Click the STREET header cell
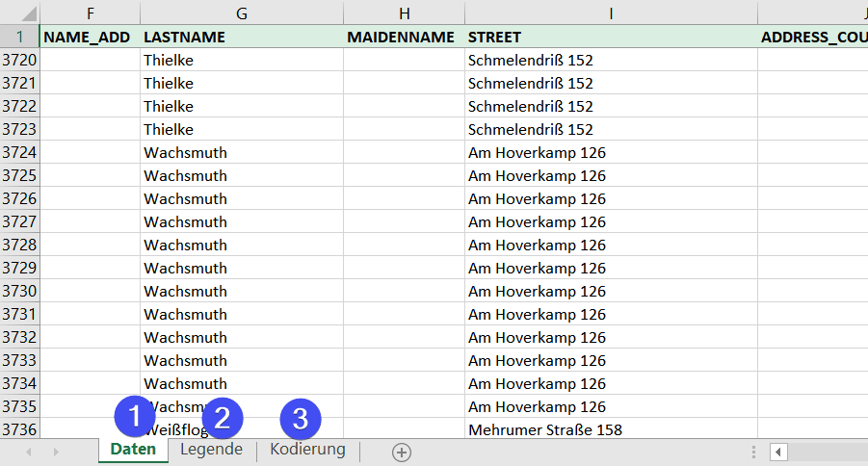The image size is (868, 466). (611, 37)
